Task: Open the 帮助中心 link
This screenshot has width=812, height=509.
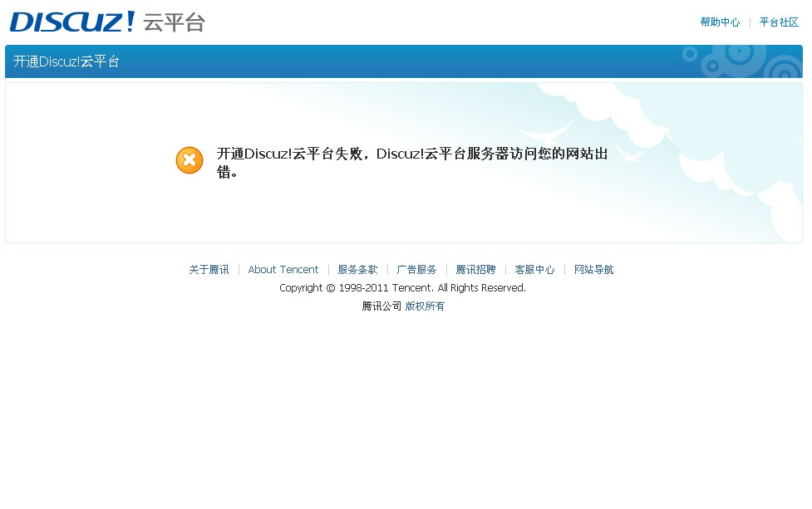Action: (x=720, y=22)
